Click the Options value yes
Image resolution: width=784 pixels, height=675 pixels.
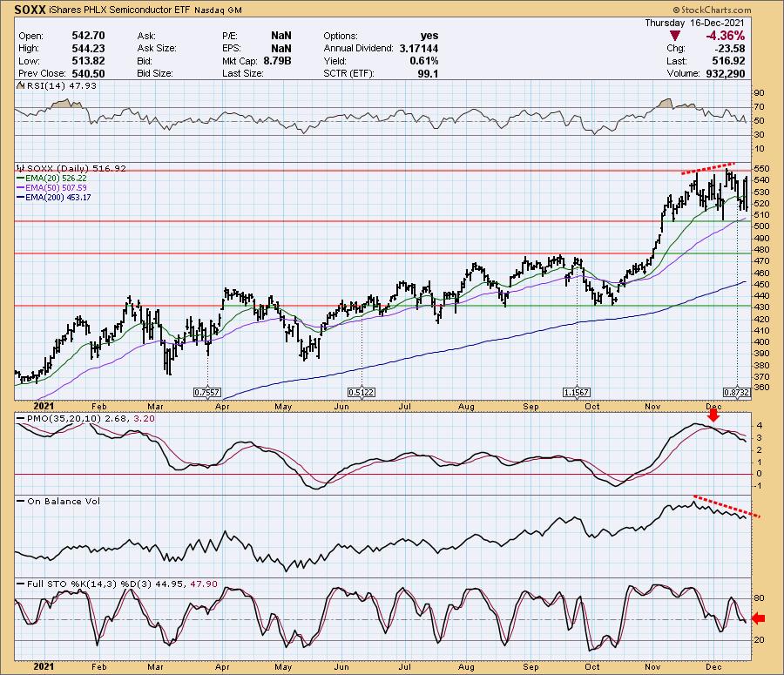pyautogui.click(x=429, y=36)
